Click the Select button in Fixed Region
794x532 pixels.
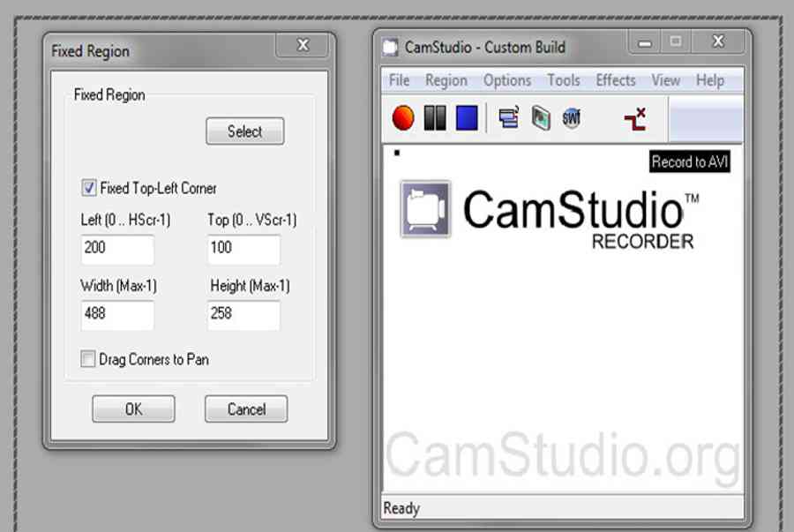click(244, 131)
